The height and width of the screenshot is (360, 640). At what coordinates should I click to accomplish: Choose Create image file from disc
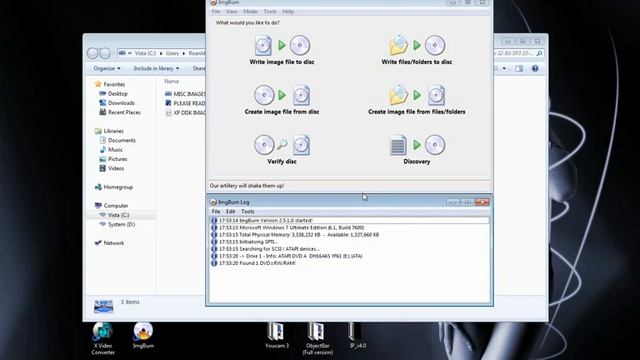(282, 100)
